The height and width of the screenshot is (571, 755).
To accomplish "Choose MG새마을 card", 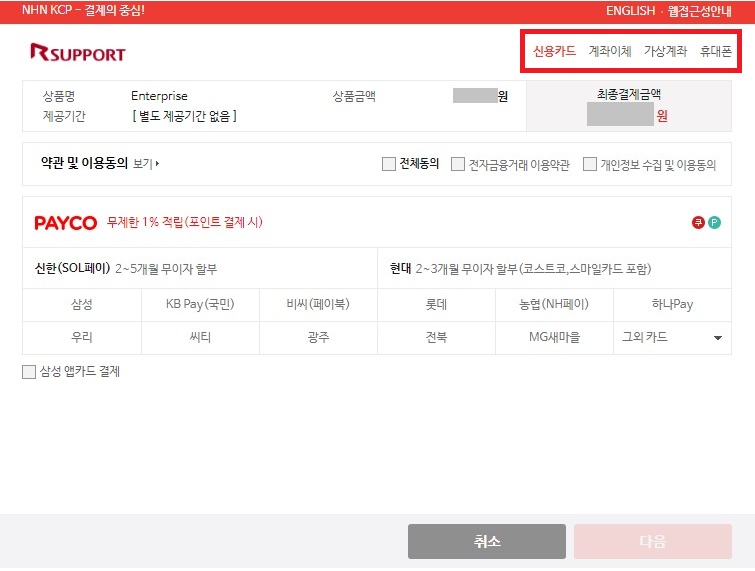I will coord(554,337).
